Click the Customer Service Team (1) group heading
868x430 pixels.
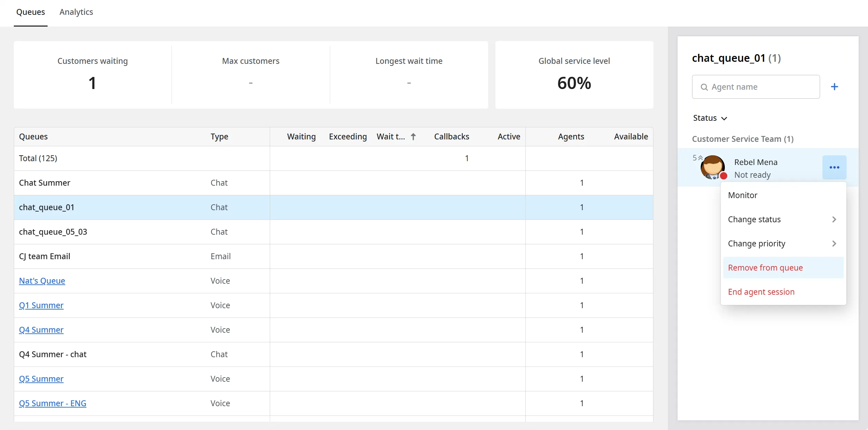(x=743, y=139)
